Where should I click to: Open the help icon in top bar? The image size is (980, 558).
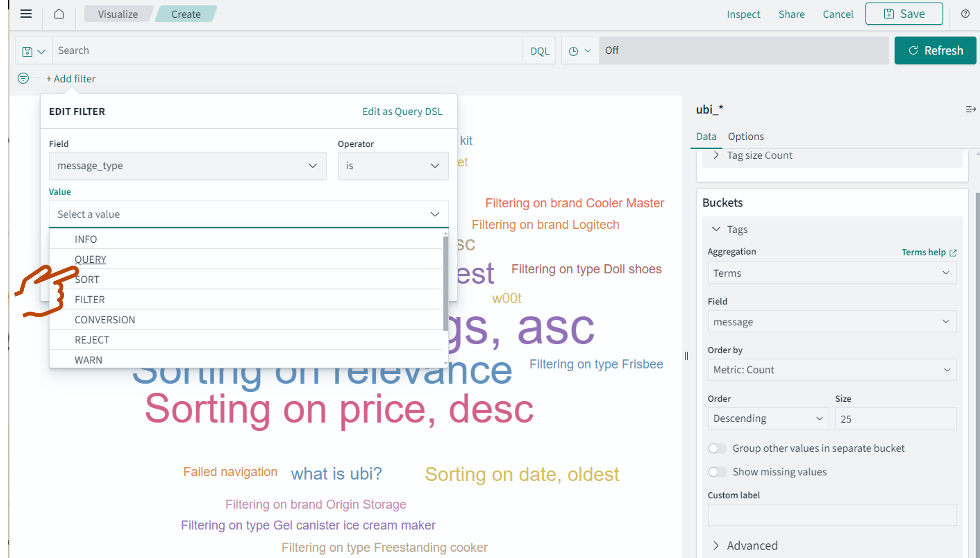click(x=965, y=14)
